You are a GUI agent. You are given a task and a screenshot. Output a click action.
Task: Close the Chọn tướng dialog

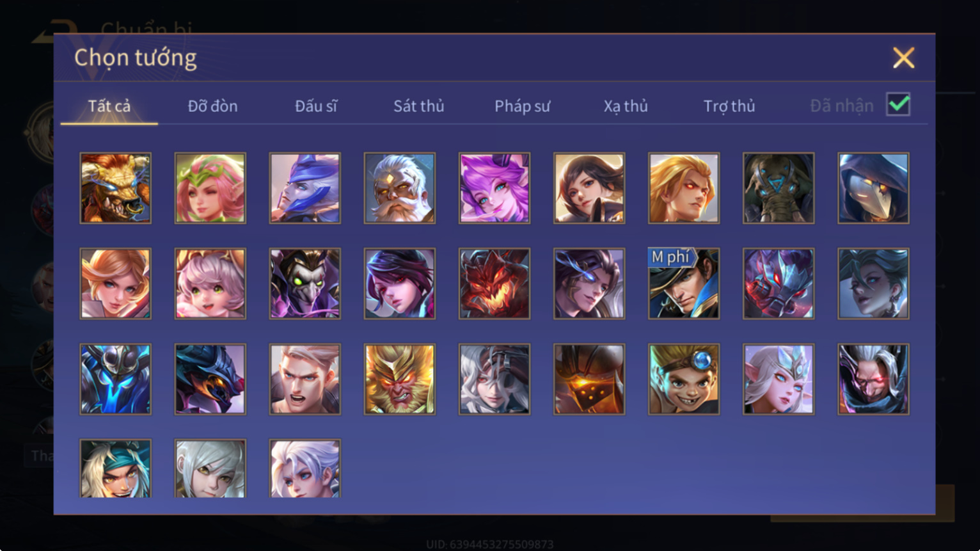903,58
